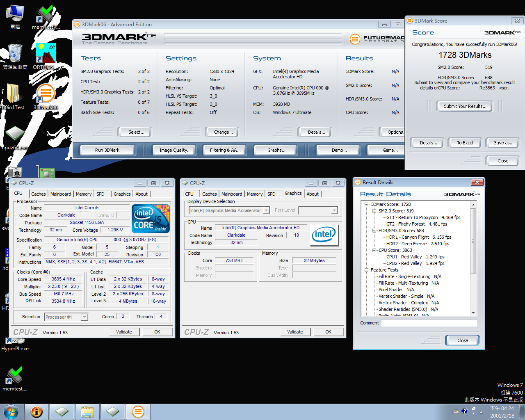Screen dimensions: 525x420
Task: Collapse the SM2.0 Score: 519 node
Action: click(x=374, y=211)
